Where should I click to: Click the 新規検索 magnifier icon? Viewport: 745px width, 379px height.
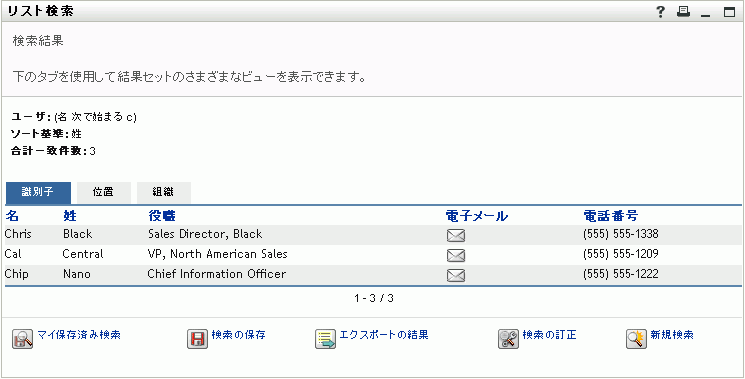coord(637,339)
